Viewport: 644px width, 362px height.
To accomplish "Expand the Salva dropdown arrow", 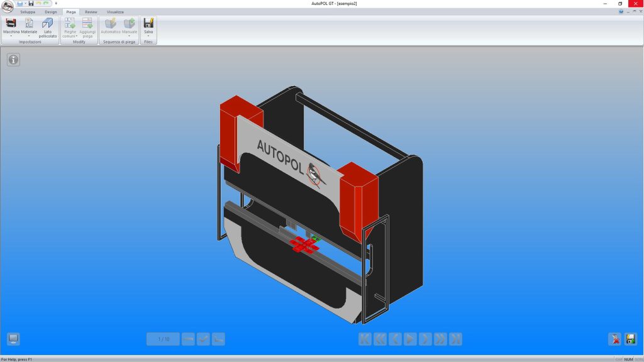I will (x=148, y=36).
